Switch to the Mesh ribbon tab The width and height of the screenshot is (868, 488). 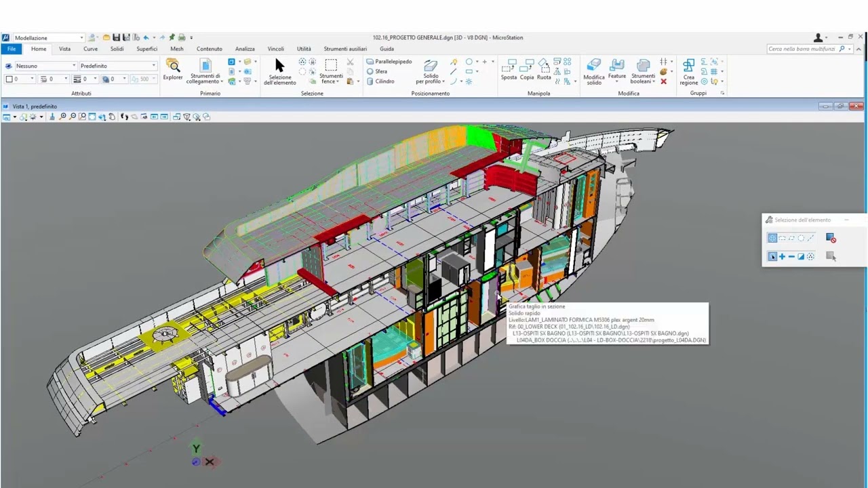tap(177, 49)
